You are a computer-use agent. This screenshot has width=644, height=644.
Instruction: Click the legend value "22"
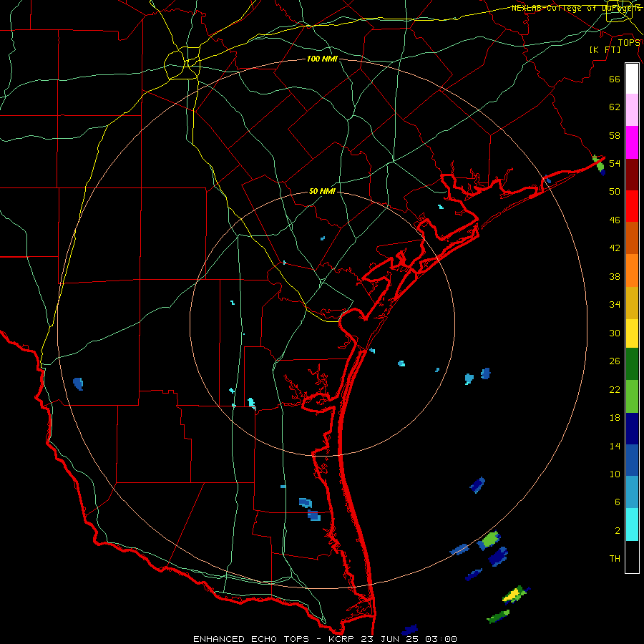[x=615, y=389]
